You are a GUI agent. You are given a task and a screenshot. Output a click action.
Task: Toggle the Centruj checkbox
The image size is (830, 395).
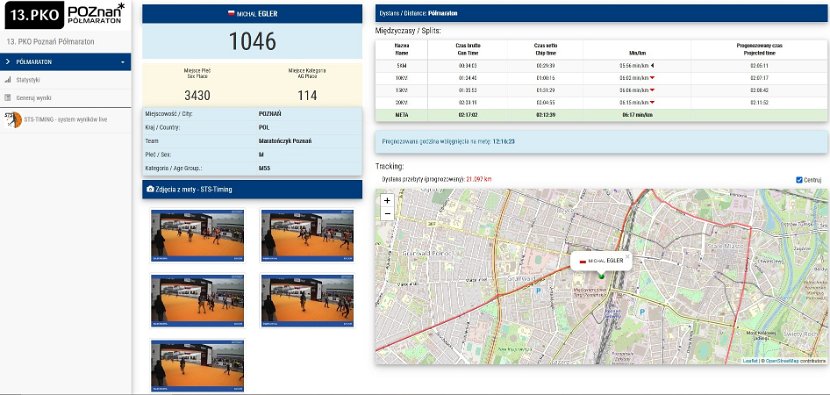[x=799, y=180]
